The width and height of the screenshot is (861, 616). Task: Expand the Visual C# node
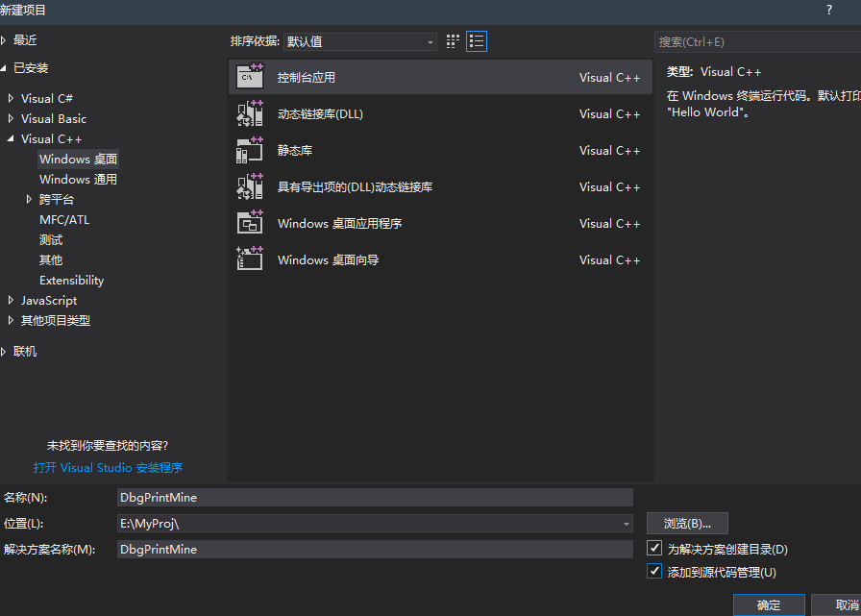coord(11,98)
